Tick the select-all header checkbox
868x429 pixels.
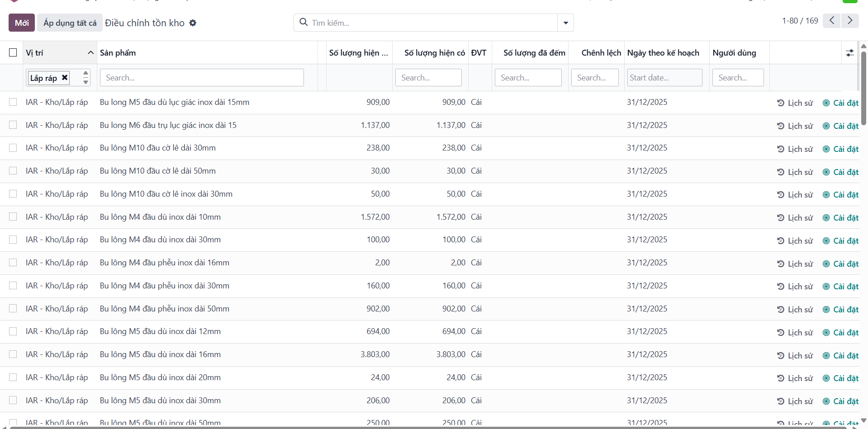(x=13, y=52)
